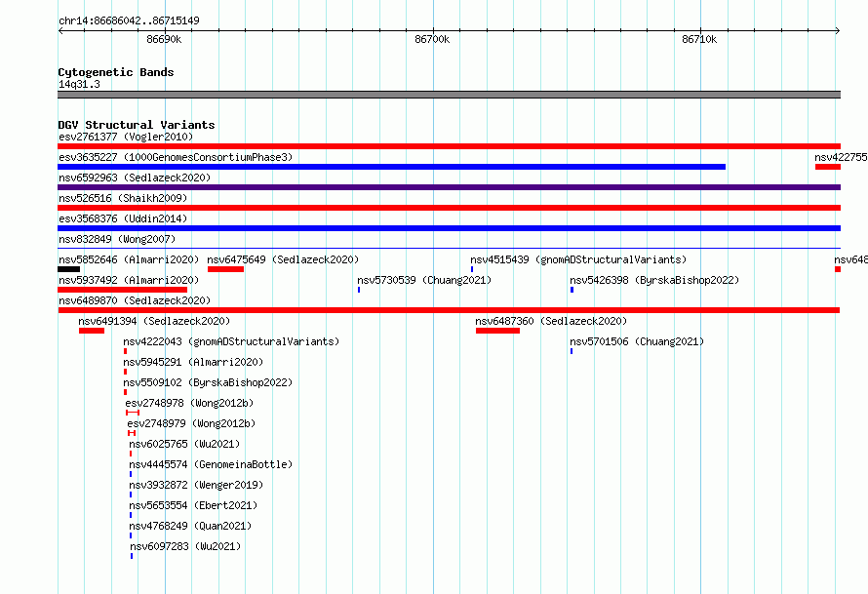The height and width of the screenshot is (594, 868).
Task: Click the small blue nsv5701506 marker
Action: pos(572,351)
